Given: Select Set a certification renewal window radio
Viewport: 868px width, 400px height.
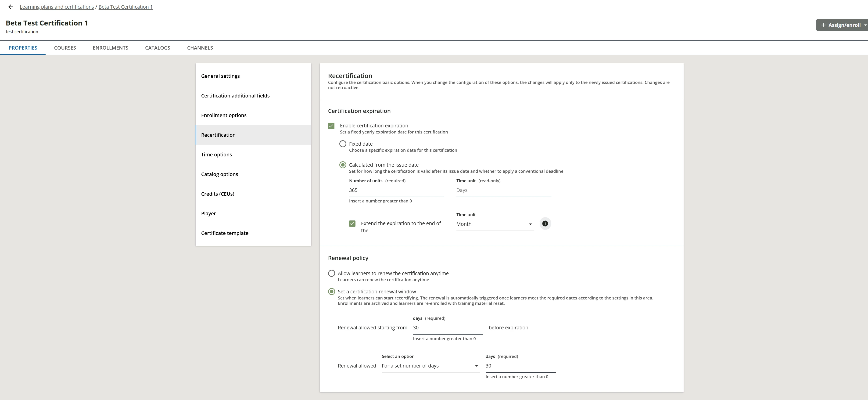Looking at the screenshot, I should (x=332, y=292).
